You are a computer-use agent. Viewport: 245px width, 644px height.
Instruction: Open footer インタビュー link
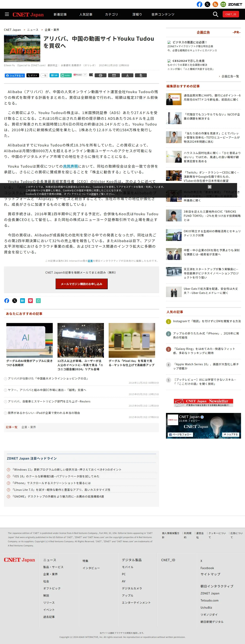(x=91, y=568)
